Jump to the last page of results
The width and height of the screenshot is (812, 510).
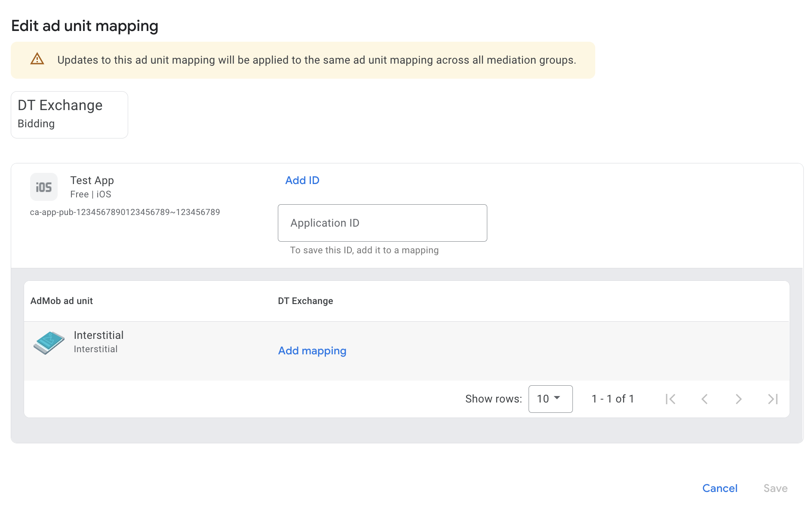tap(773, 399)
